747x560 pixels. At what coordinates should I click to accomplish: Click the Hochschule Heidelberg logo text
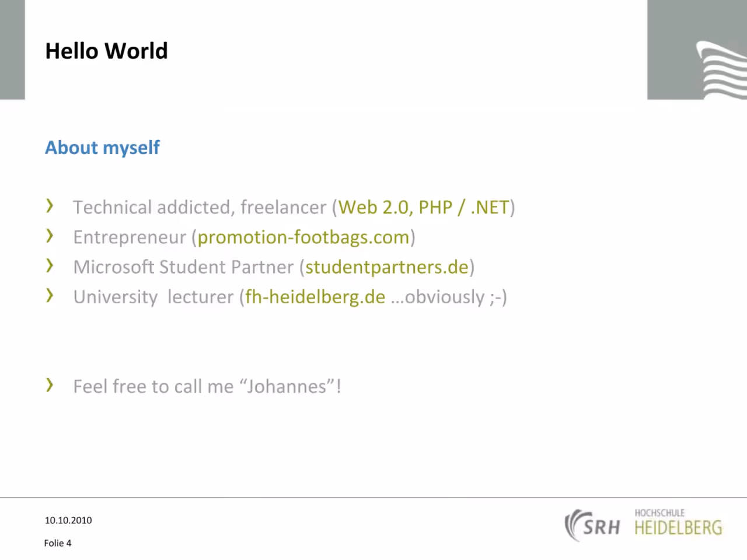678,522
